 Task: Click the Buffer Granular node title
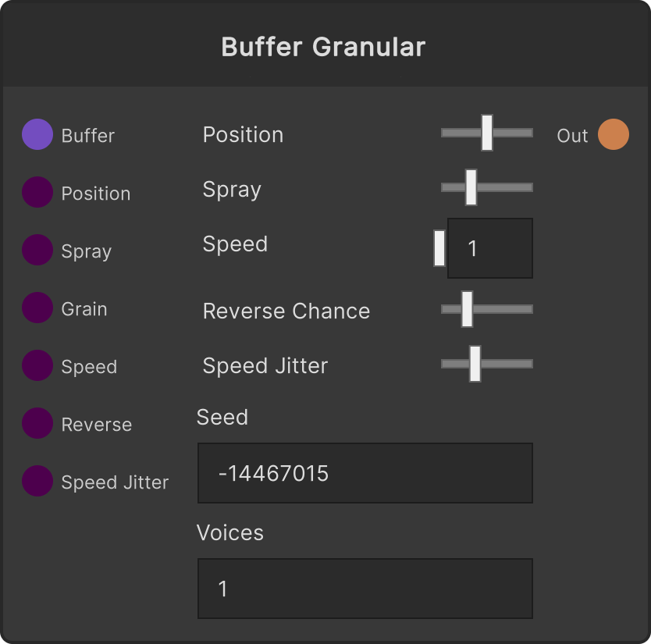(323, 47)
